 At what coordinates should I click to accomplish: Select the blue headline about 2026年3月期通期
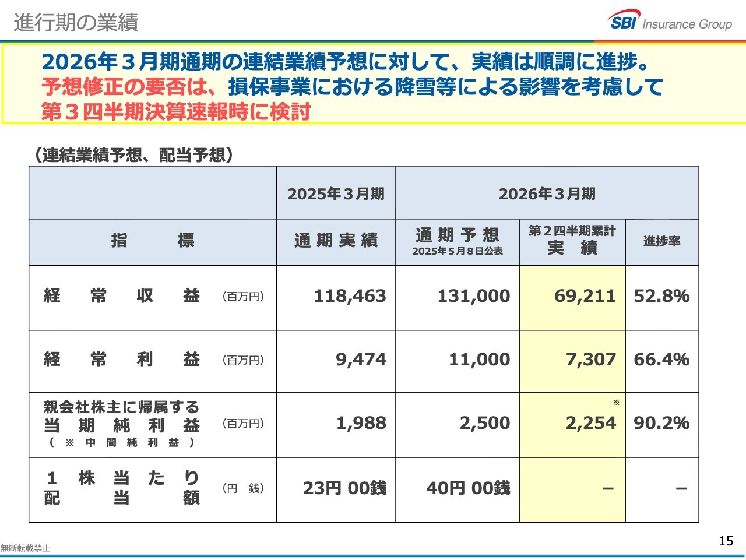coord(346,61)
